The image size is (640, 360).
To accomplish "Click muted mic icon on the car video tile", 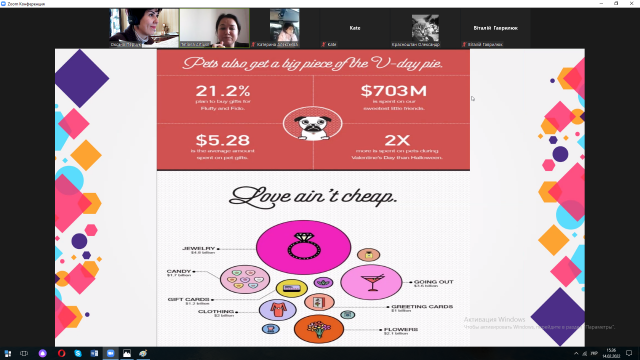I will [253, 44].
